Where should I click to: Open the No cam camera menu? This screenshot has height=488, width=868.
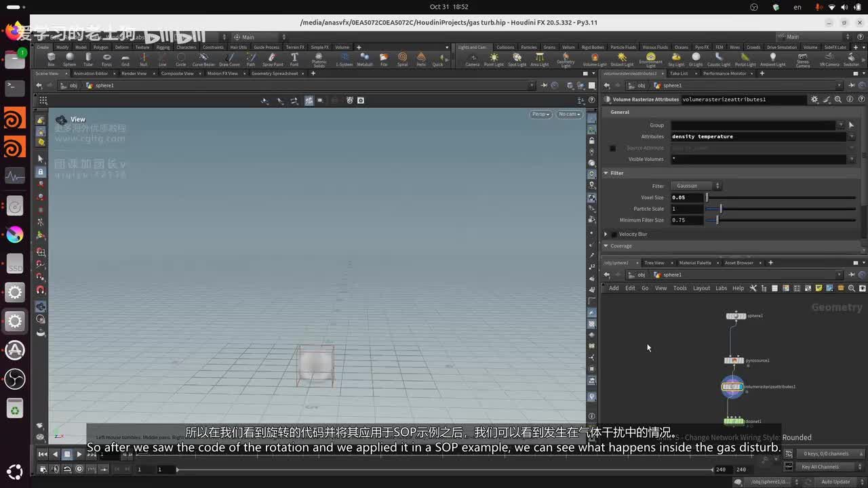(x=569, y=114)
